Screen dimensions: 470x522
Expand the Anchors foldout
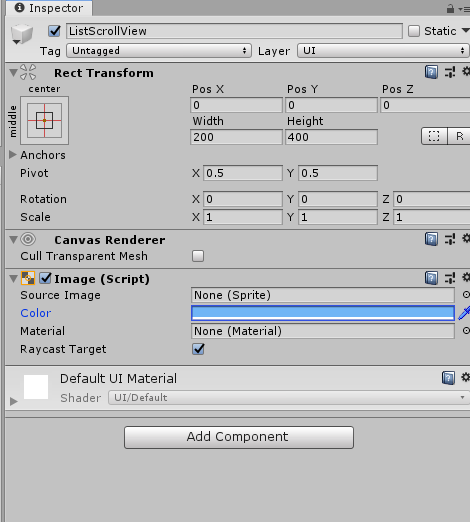(x=13, y=154)
